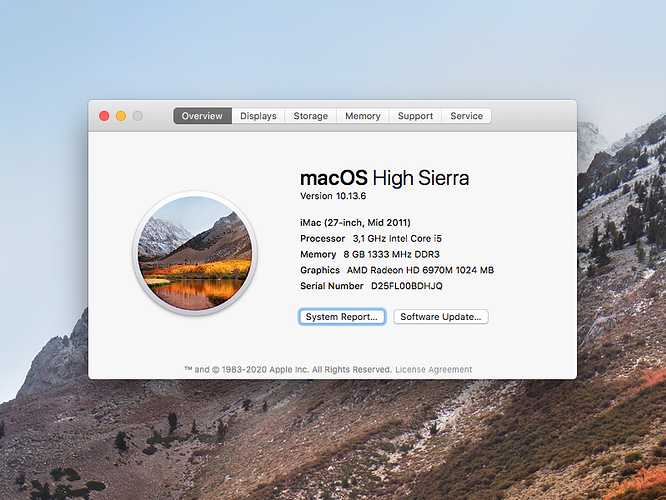Open the License Agreement link
The height and width of the screenshot is (500, 666).
434,370
